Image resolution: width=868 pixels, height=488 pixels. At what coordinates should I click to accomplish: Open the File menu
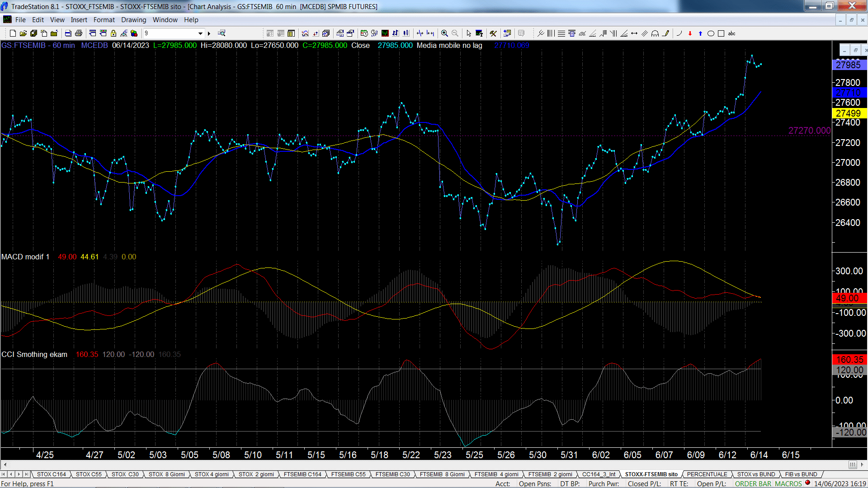coord(20,20)
